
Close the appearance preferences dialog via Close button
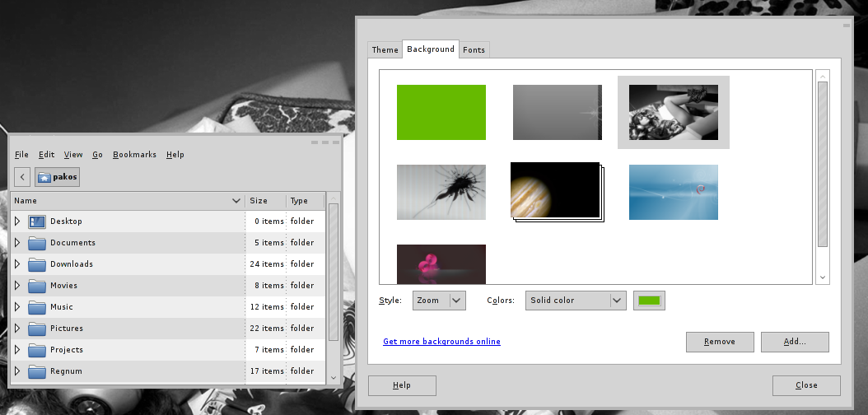[806, 385]
